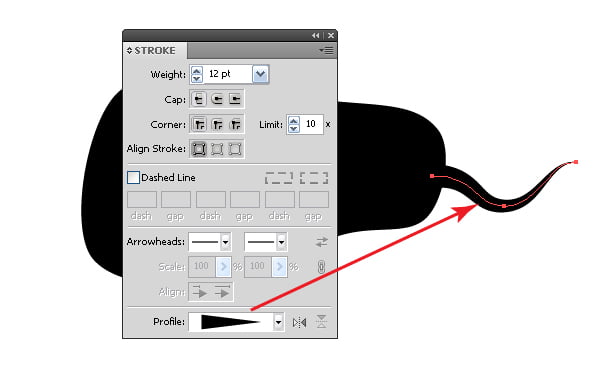This screenshot has width=600, height=379.
Task: Choose the Round Join corner icon
Action: click(217, 124)
